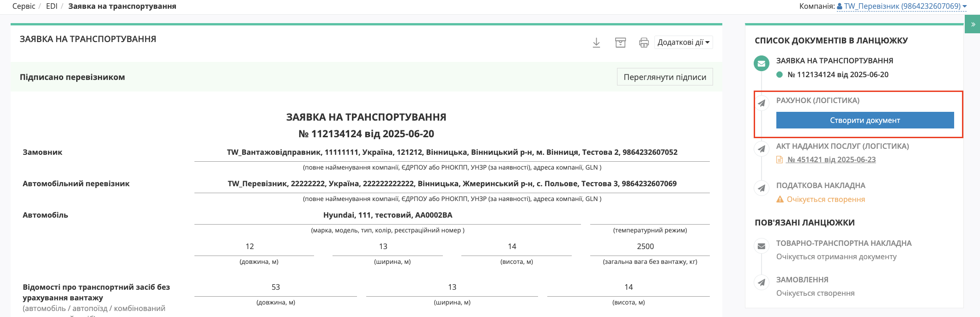Click the Очікується створення status under Податкова накладна

point(826,199)
